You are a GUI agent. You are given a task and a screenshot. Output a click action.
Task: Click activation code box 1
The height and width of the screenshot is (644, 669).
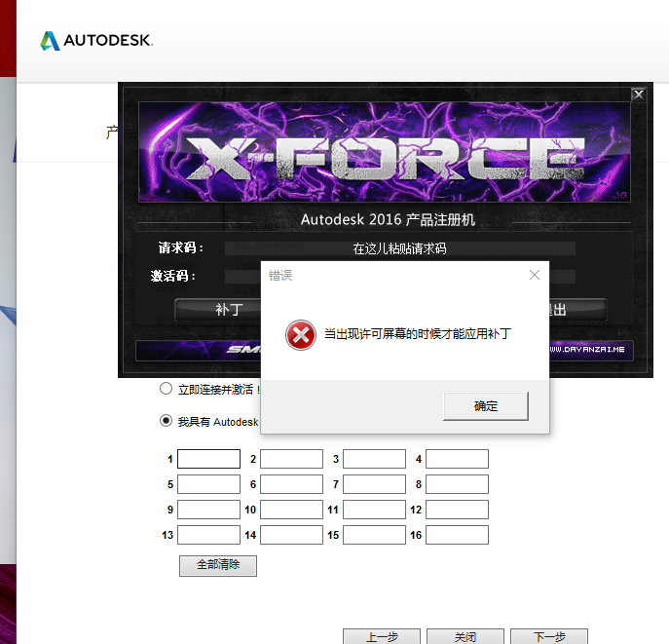208,459
